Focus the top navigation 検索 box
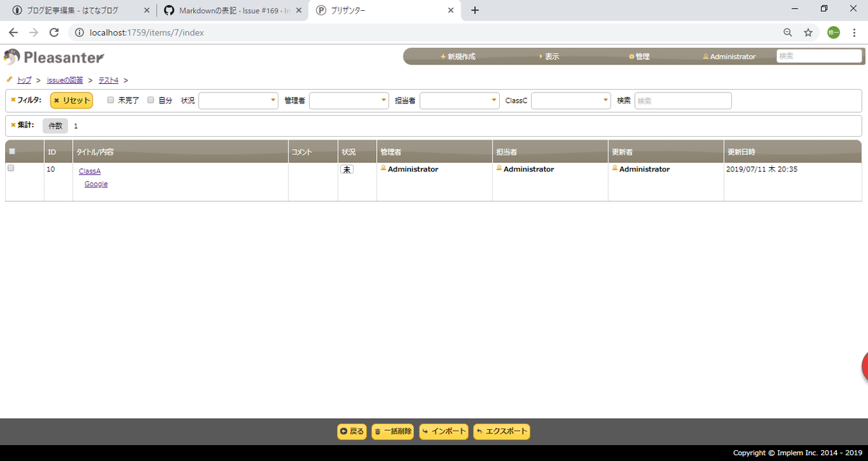 [819, 56]
